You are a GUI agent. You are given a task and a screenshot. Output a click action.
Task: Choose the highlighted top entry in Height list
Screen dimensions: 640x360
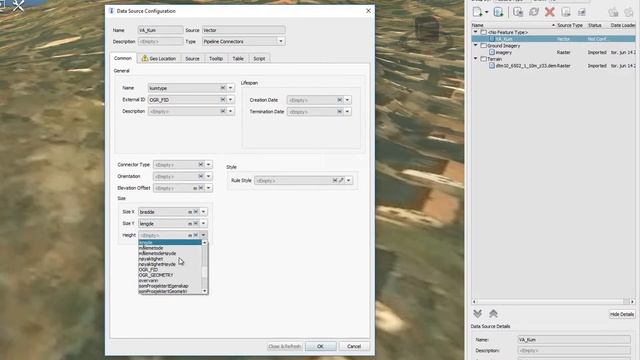170,242
